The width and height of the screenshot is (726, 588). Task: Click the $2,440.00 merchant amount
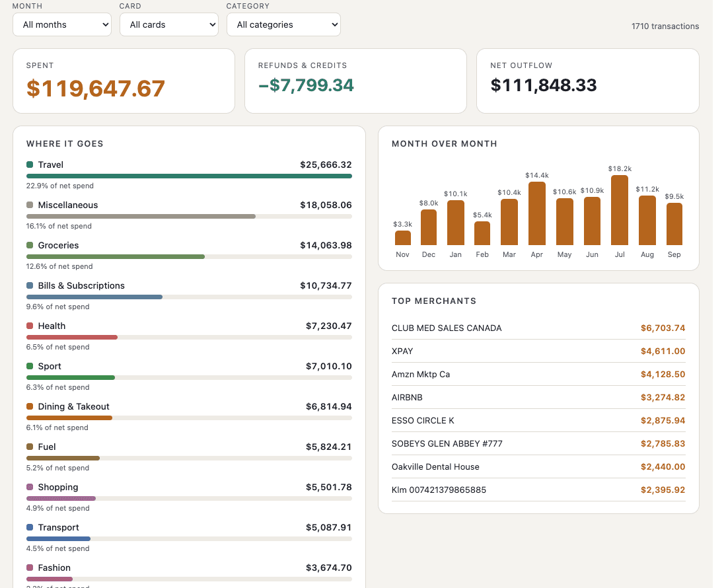[x=663, y=467]
